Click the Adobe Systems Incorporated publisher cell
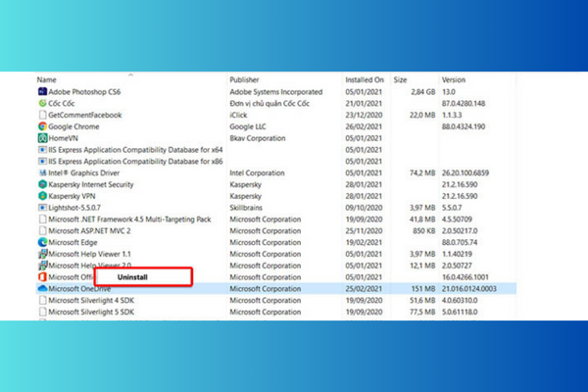The height and width of the screenshot is (392, 588). pos(276,91)
